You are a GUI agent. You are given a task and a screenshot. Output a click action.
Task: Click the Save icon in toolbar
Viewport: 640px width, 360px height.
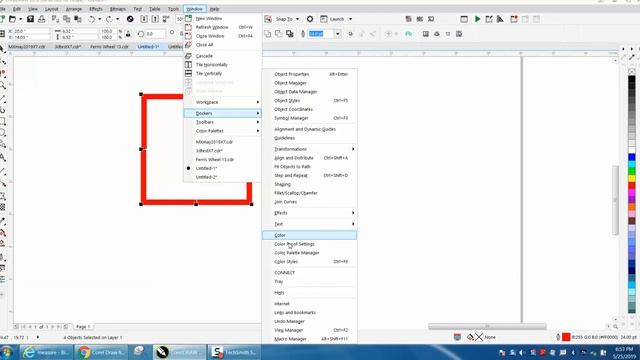click(30, 19)
